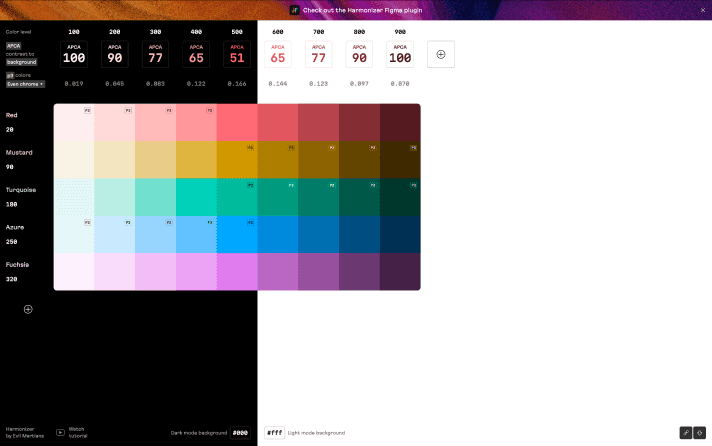
Task: Copy the share link icon button
Action: tap(686, 433)
